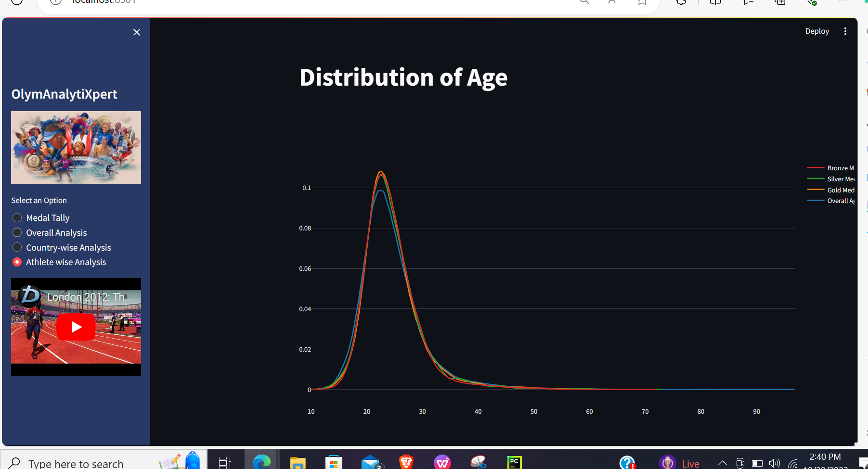868x469 pixels.
Task: Open Snipping Tool from the taskbar
Action: (x=479, y=462)
